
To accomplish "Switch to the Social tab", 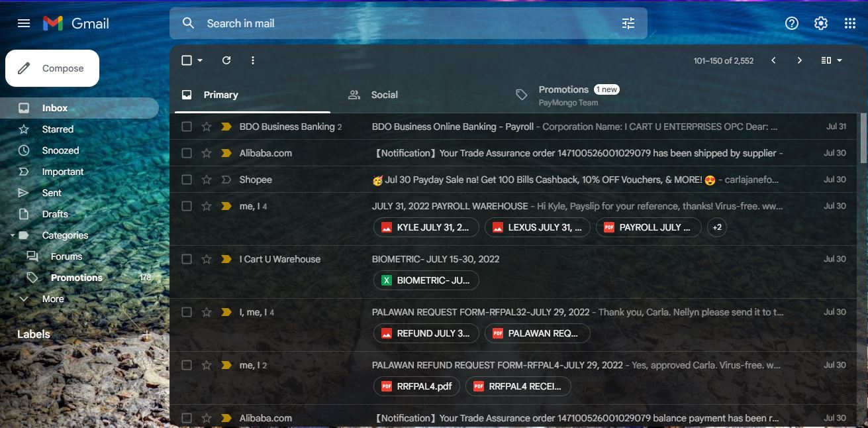I will pyautogui.click(x=419, y=95).
